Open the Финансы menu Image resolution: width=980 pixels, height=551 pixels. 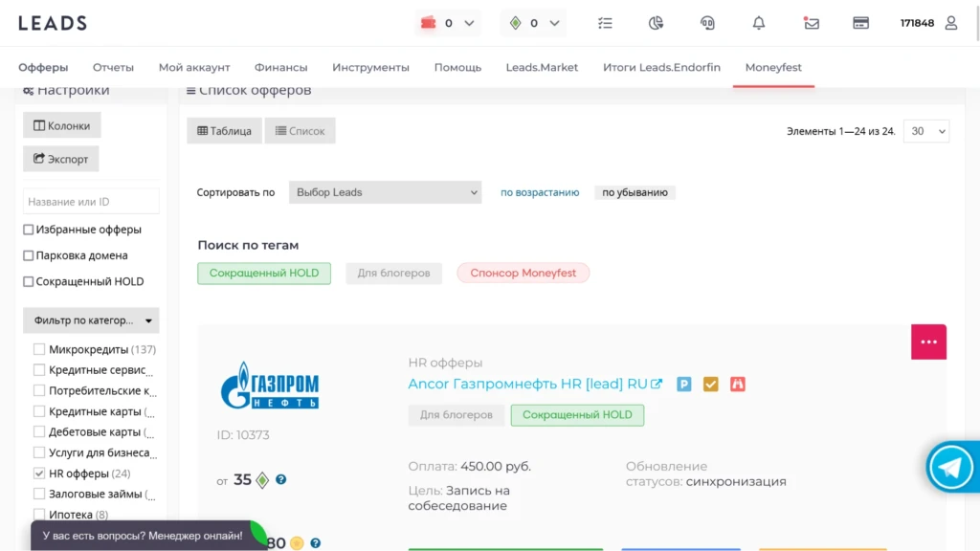click(x=280, y=68)
